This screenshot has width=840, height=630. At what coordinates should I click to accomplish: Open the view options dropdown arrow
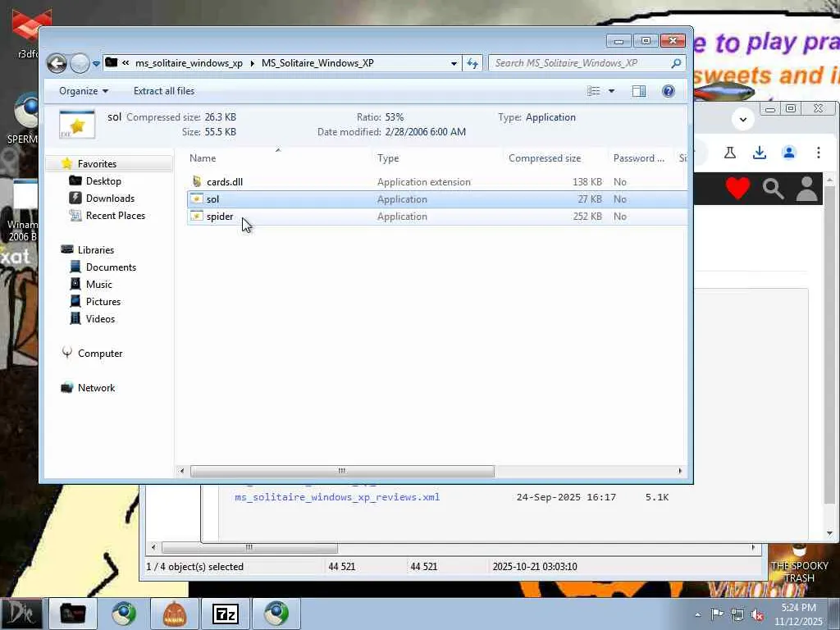pos(611,91)
